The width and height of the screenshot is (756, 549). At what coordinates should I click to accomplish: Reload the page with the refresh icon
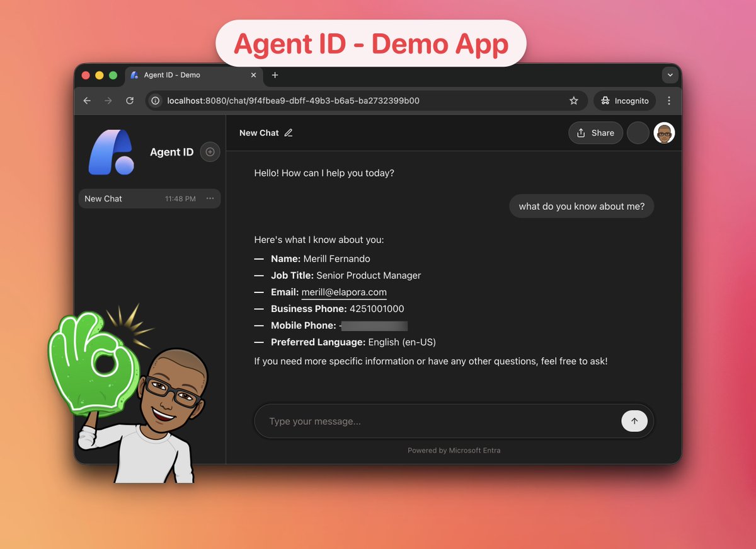click(x=129, y=100)
